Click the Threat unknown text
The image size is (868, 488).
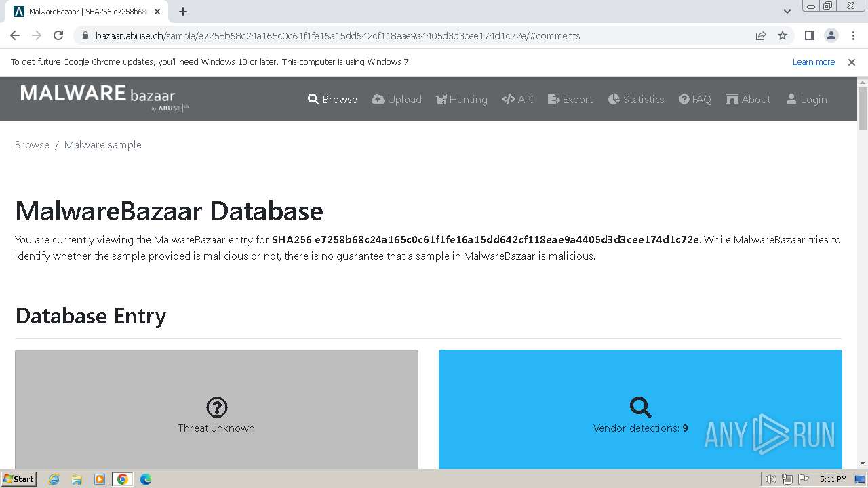(216, 428)
